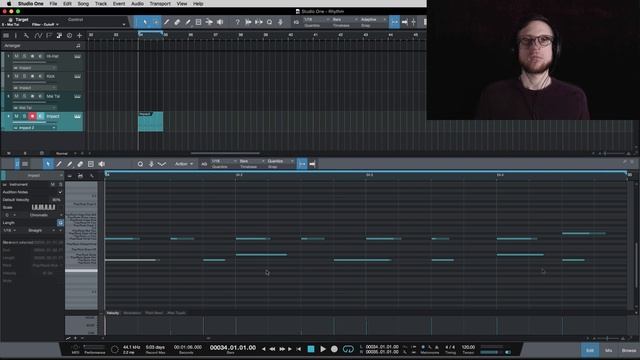Image resolution: width=640 pixels, height=360 pixels.
Task: Mute the Hi-Hat track
Action: click(x=16, y=56)
